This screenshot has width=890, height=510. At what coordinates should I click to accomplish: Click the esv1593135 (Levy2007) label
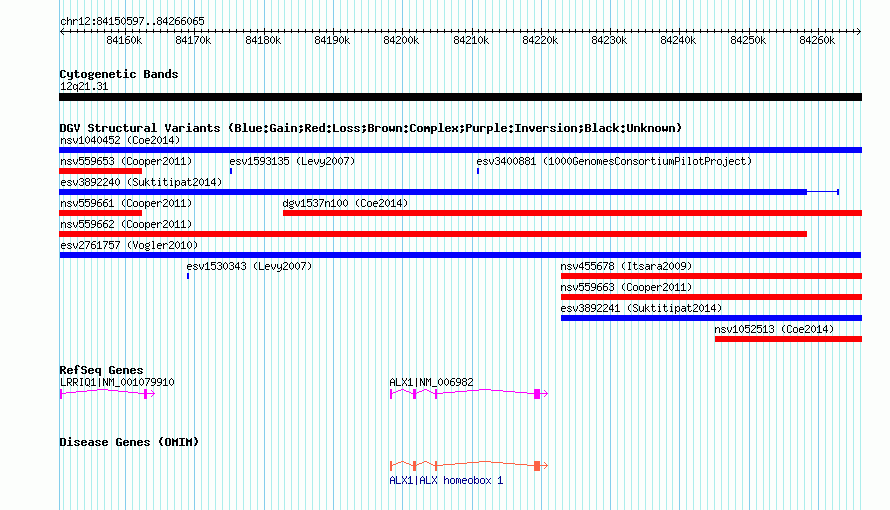(x=292, y=161)
